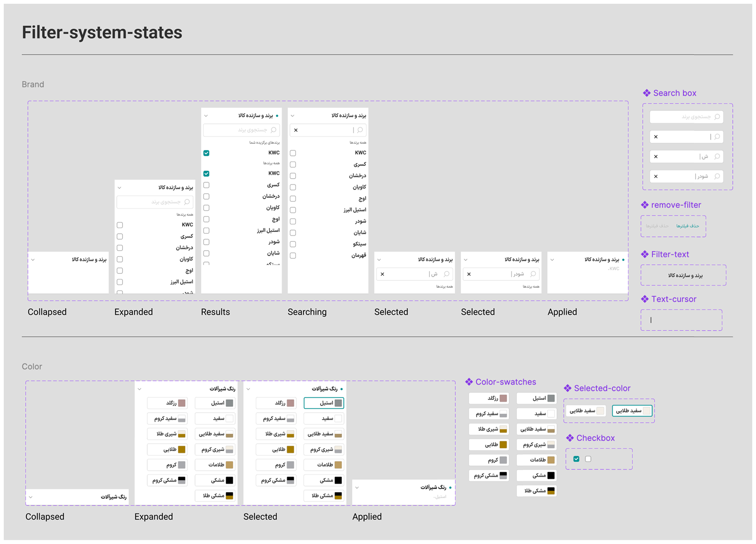756x544 pixels.
Task: Expand the Collapsed color panel 'رنگ شیرآلات' via its chevron
Action: [x=31, y=497]
